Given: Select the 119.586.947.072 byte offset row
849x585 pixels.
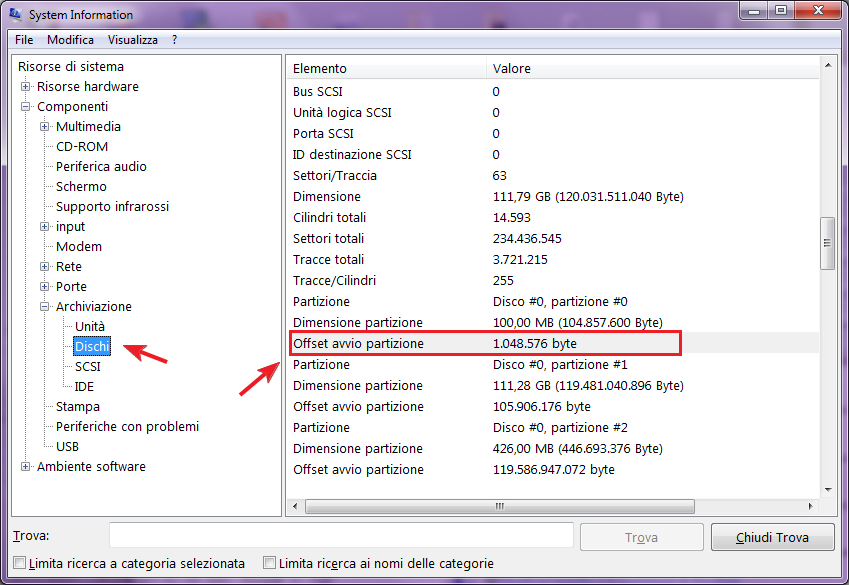Looking at the screenshot, I should 553,470.
